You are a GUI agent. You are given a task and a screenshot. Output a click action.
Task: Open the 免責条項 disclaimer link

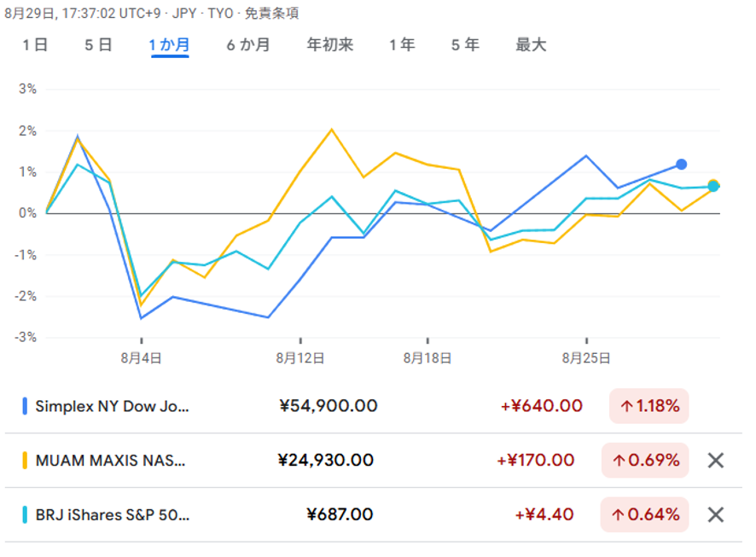coord(271,15)
